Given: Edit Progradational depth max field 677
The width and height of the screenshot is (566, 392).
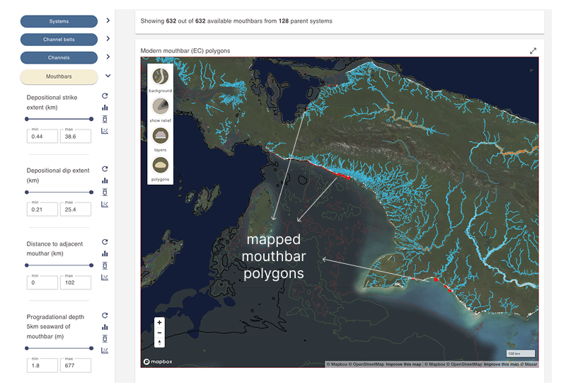Looking at the screenshot, I should coord(76,366).
